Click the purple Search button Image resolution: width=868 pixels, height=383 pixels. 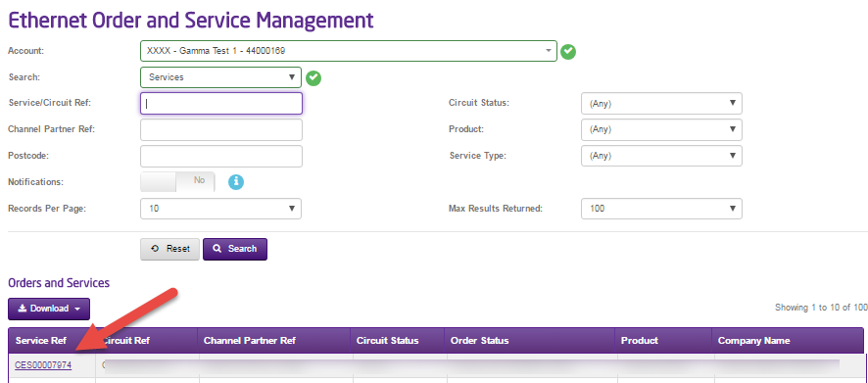pos(235,249)
